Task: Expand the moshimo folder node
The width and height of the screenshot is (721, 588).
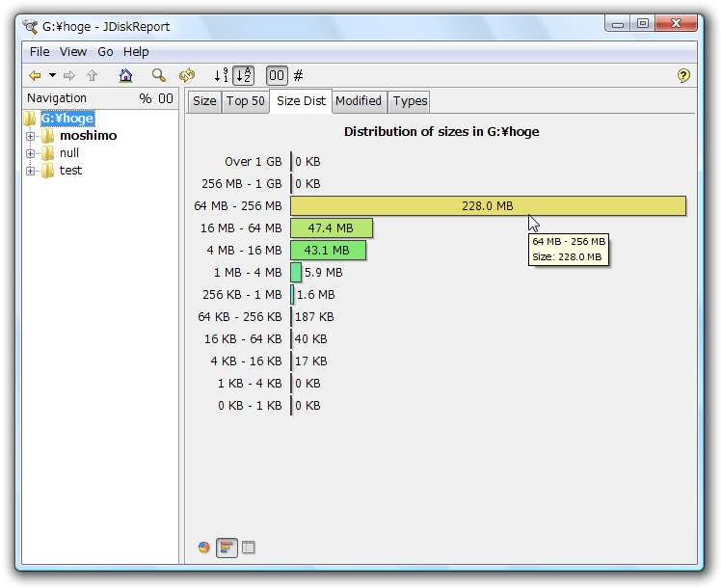Action: point(30,136)
